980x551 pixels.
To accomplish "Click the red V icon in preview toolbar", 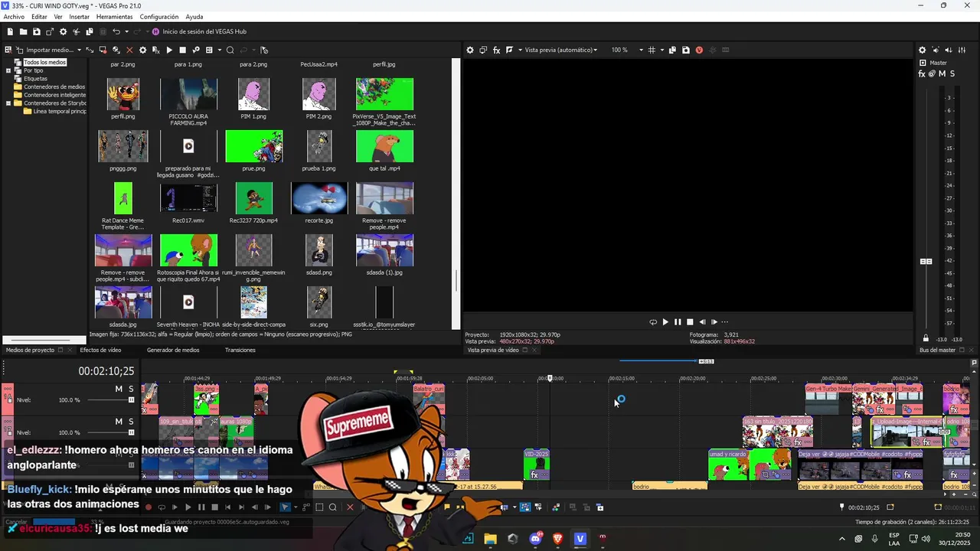I will pyautogui.click(x=699, y=50).
